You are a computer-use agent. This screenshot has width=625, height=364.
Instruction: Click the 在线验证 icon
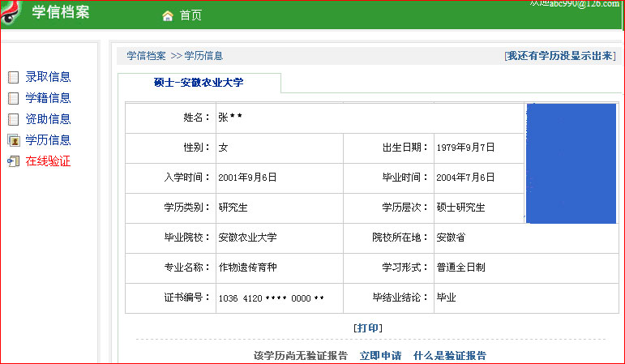(x=13, y=161)
